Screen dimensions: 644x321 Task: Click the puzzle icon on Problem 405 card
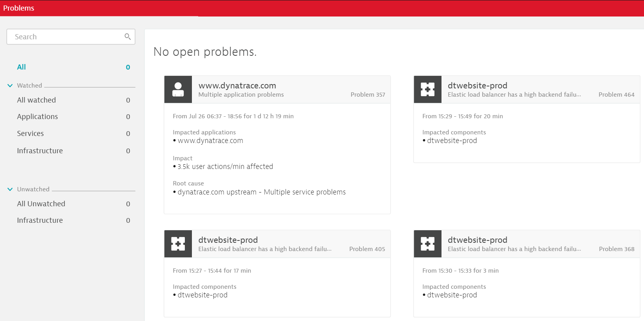(178, 244)
